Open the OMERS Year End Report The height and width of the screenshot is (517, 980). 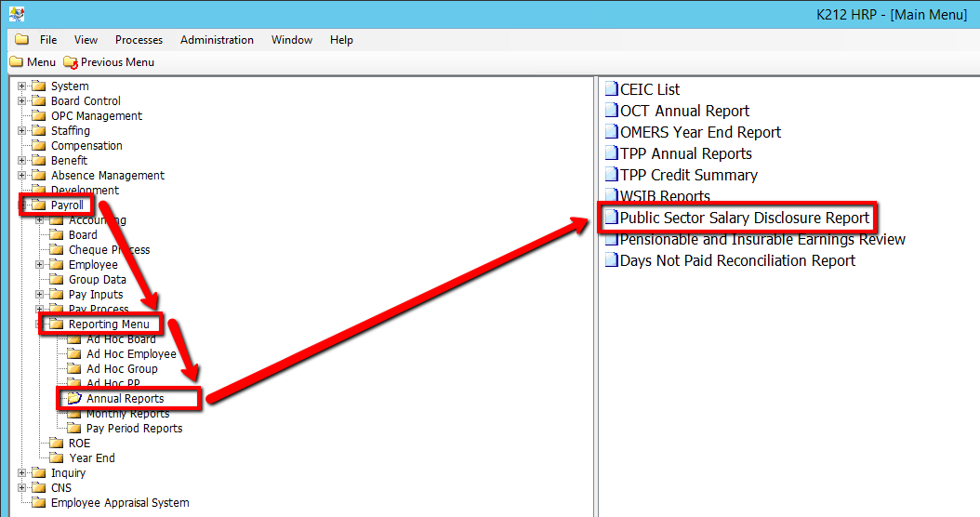tap(700, 132)
